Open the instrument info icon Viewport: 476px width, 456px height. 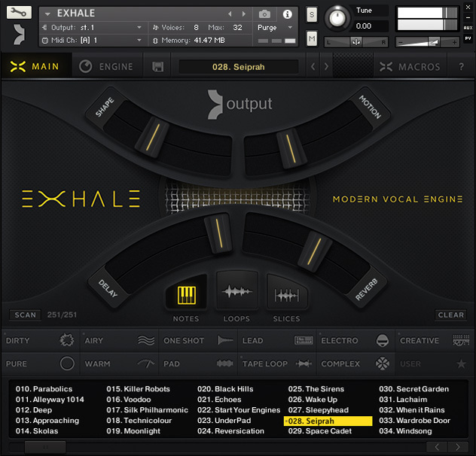(287, 14)
